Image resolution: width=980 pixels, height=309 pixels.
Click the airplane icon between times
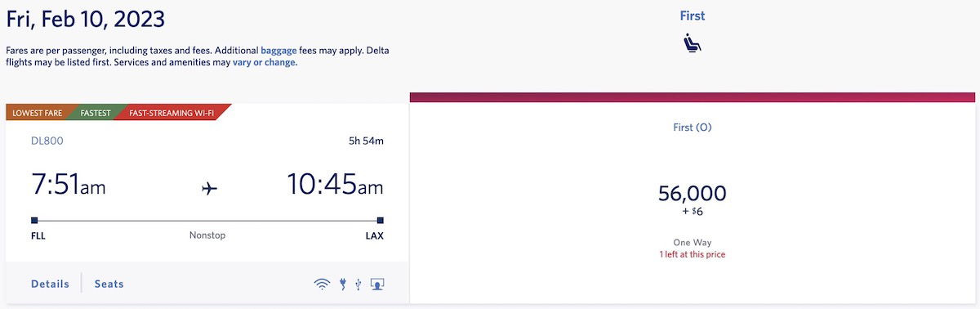click(209, 188)
